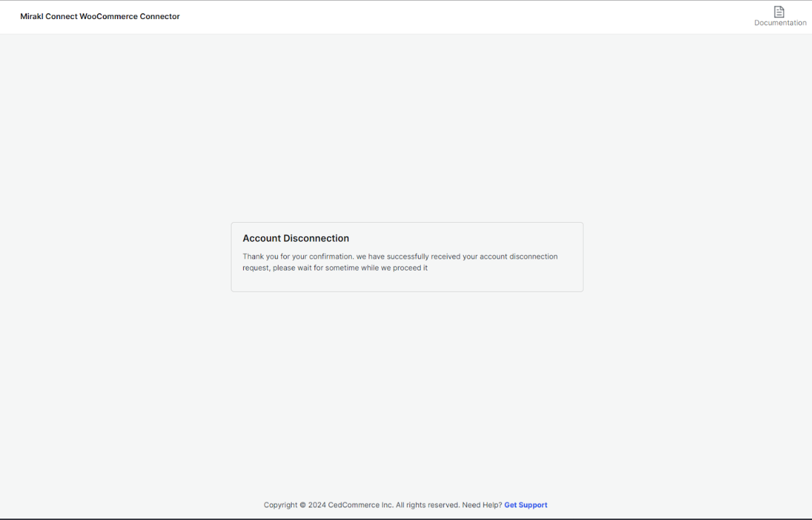Click Mirakl Connect WooCommerce Connector title

(100, 17)
